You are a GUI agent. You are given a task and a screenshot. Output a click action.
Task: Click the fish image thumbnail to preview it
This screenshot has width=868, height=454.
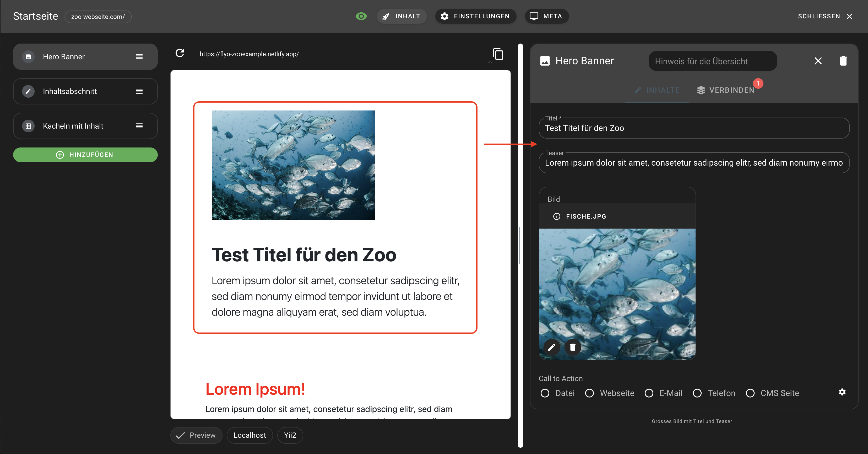click(617, 293)
